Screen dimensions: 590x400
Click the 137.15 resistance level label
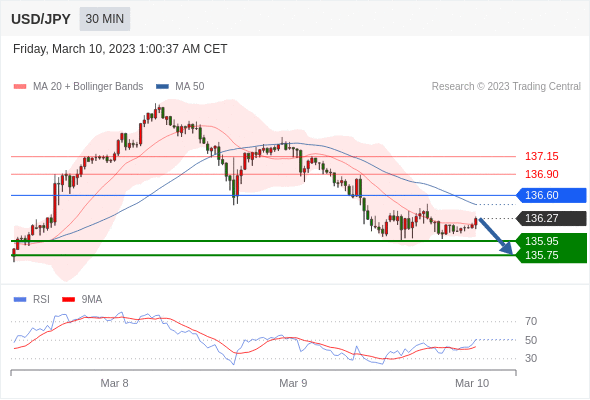541,156
